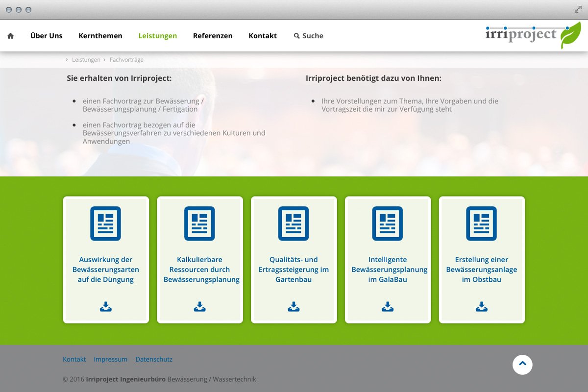Click the download icon on the GalaBau card
The width and height of the screenshot is (588, 392).
[388, 306]
